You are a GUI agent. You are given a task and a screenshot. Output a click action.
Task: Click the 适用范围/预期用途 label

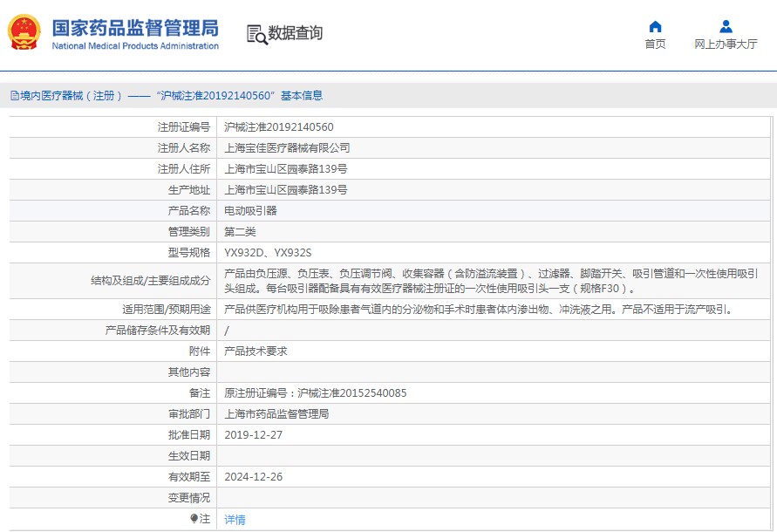coord(166,310)
